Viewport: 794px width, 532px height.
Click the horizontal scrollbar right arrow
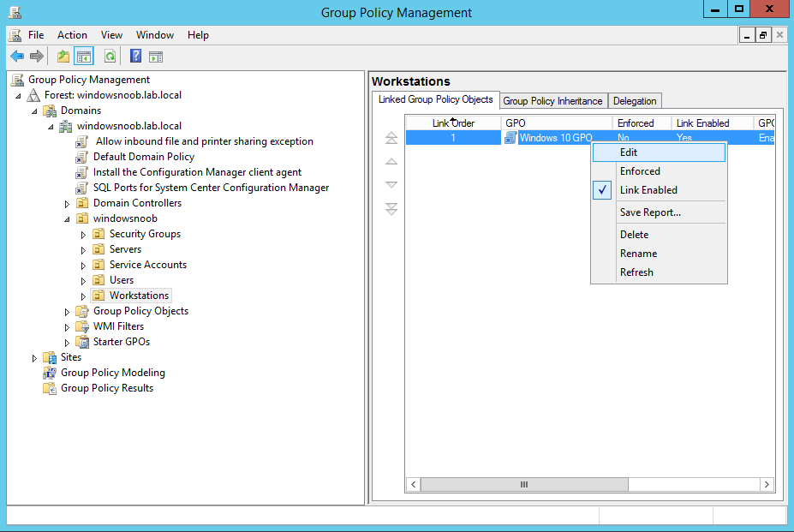pyautogui.click(x=768, y=485)
